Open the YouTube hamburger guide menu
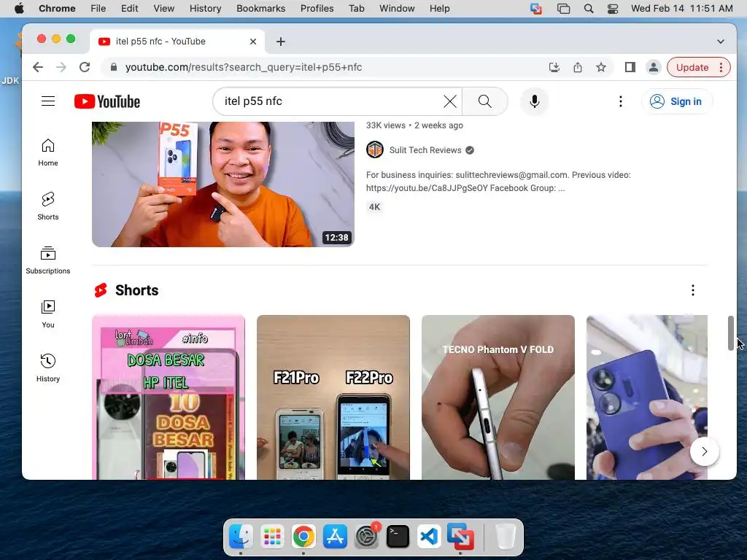This screenshot has width=747, height=560. click(x=48, y=101)
